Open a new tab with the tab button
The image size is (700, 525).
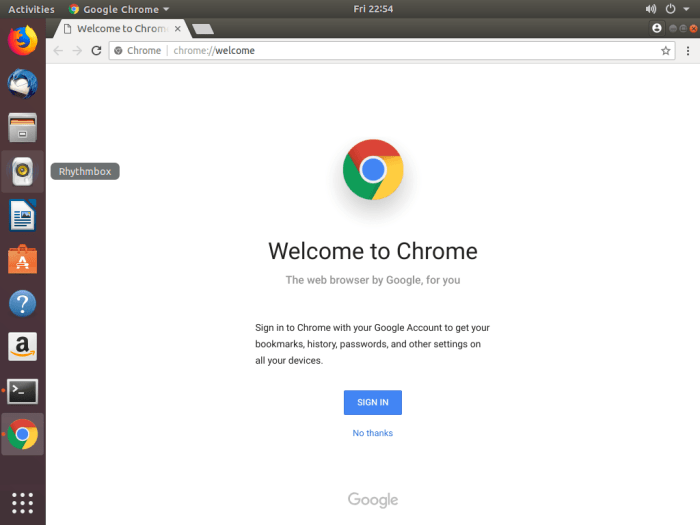(x=203, y=29)
